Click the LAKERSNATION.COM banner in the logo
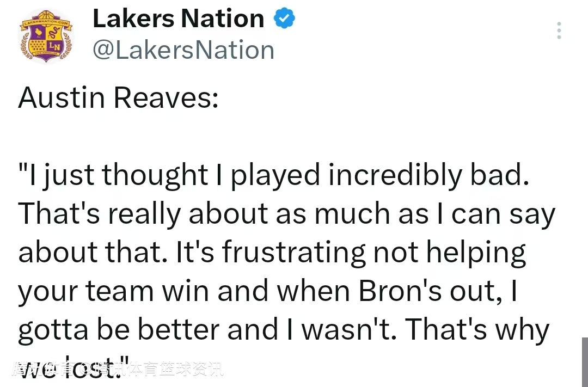The width and height of the screenshot is (588, 387). pos(46,23)
